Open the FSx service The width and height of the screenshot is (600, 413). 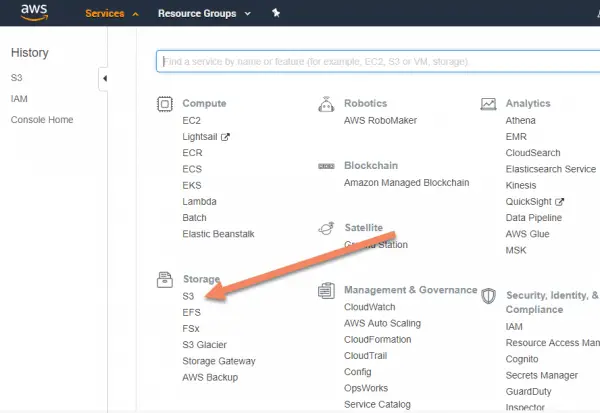[191, 328]
